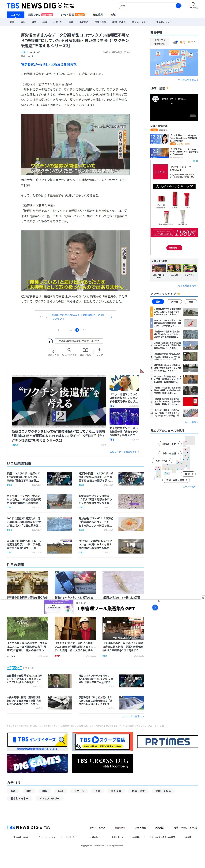The image size is (205, 868).
Task: Click TBSスクープ投稿 banner
Action: (102, 742)
